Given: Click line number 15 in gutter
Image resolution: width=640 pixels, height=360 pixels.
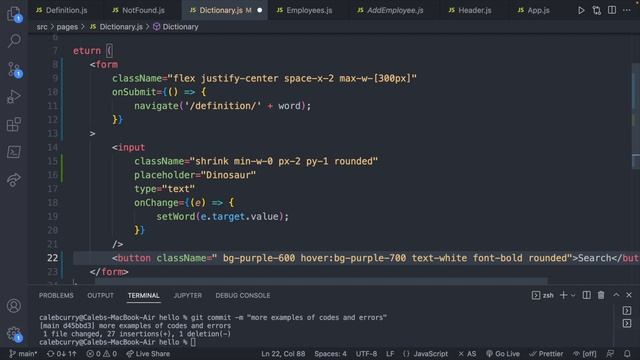Looking at the screenshot, I should [x=52, y=161].
